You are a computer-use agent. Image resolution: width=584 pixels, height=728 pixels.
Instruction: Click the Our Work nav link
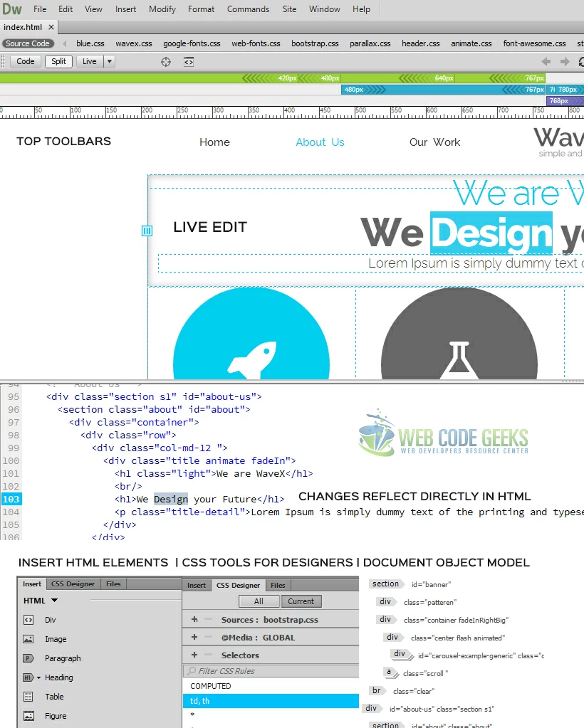tap(435, 142)
